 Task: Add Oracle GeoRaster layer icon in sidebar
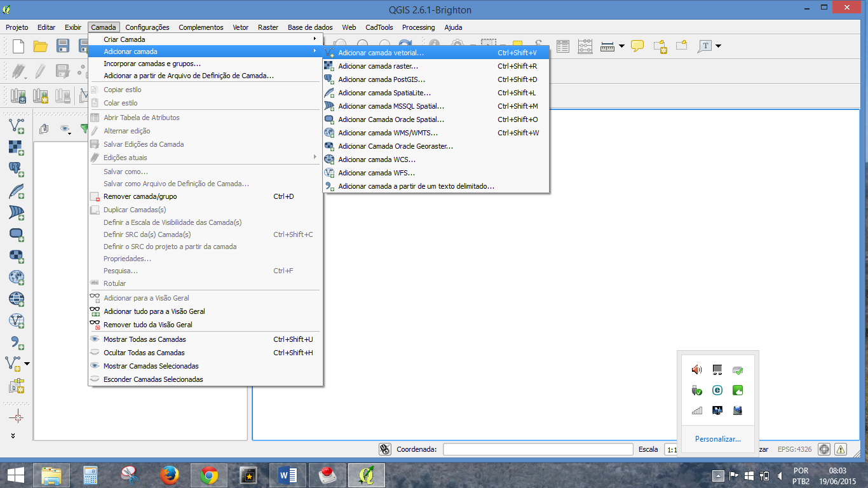pyautogui.click(x=17, y=255)
